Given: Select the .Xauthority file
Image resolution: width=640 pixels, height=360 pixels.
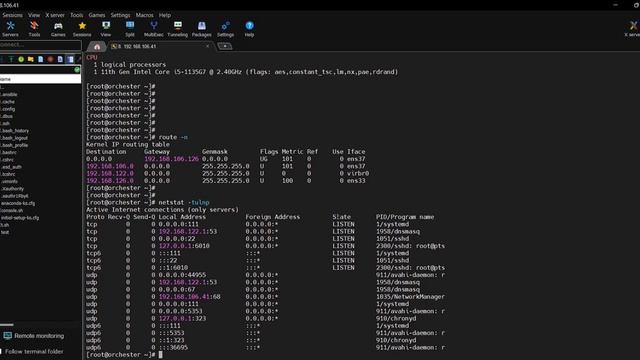Looking at the screenshot, I should coord(12,189).
